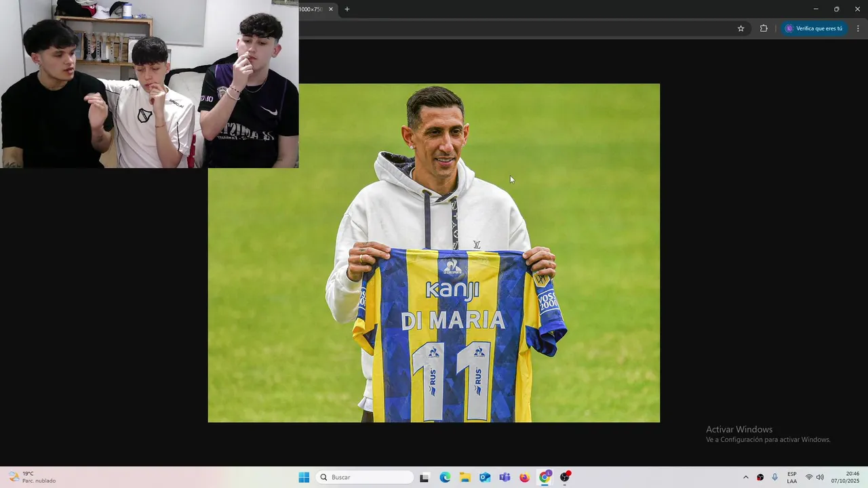Click the microphone icon in the system tray
The image size is (868, 488).
(x=775, y=477)
